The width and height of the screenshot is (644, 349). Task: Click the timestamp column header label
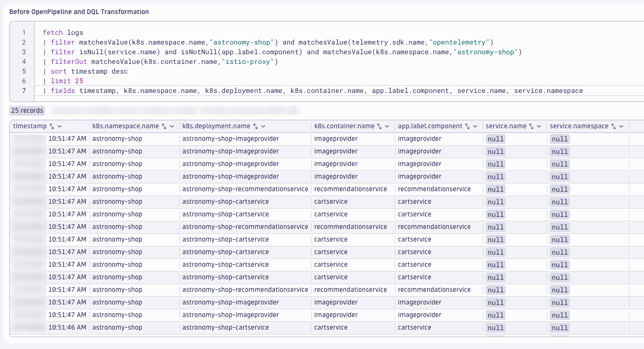pos(30,126)
